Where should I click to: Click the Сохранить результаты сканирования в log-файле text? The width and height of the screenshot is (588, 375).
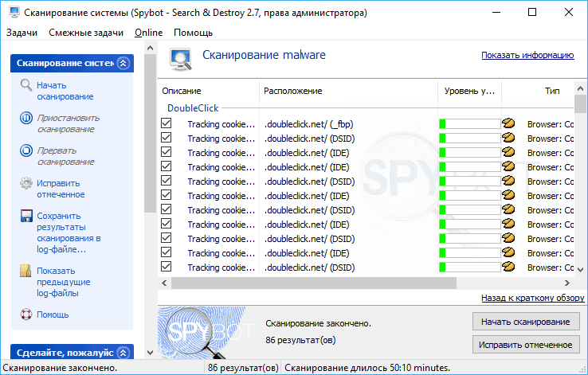point(69,232)
